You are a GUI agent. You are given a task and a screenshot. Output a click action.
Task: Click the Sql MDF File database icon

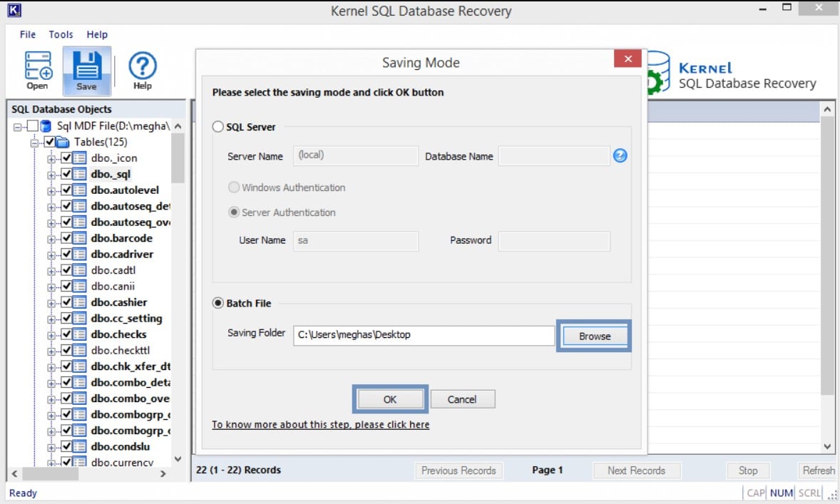46,126
